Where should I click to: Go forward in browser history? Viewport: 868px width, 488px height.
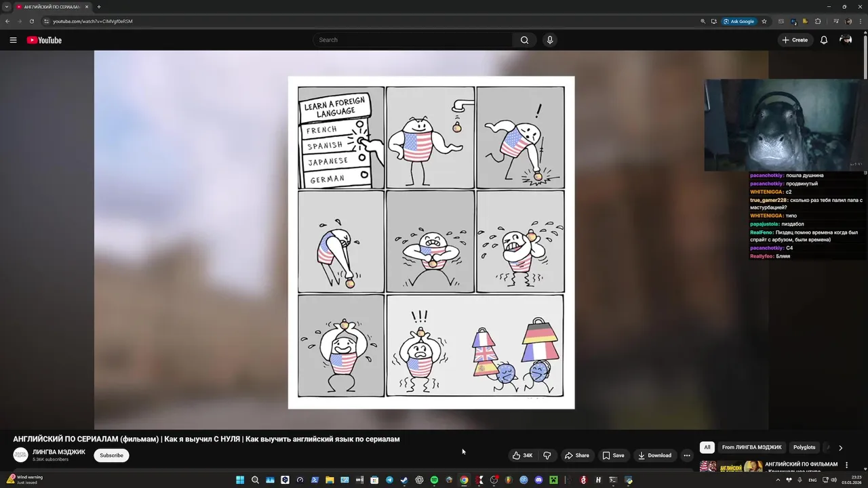[x=19, y=21]
